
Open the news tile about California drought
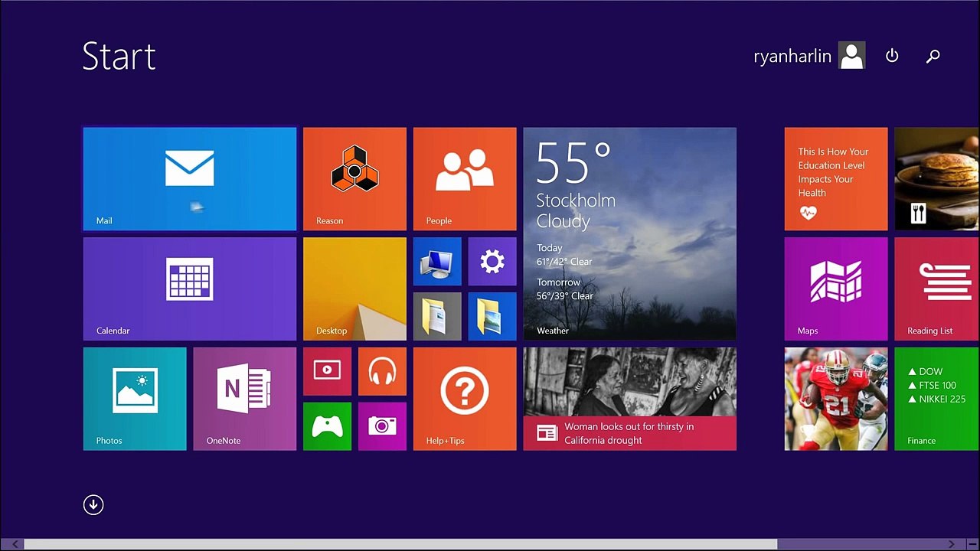pos(630,399)
